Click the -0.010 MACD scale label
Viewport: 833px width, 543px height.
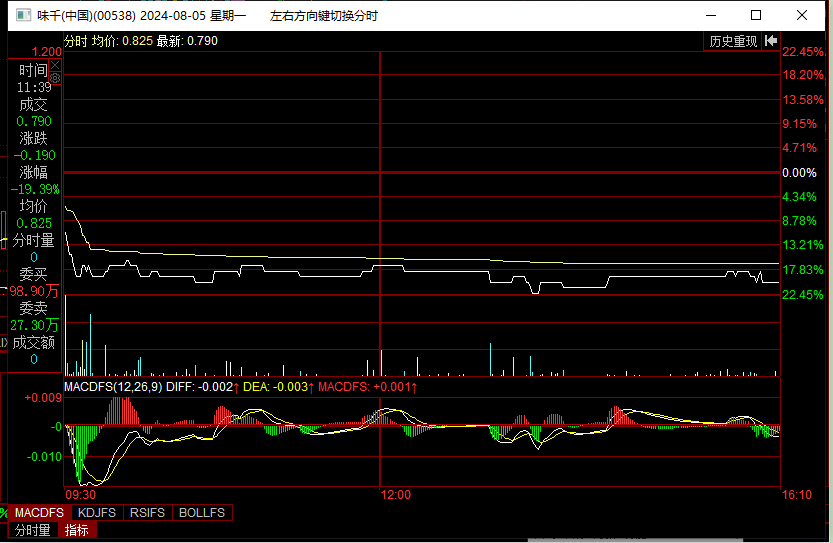[44, 456]
